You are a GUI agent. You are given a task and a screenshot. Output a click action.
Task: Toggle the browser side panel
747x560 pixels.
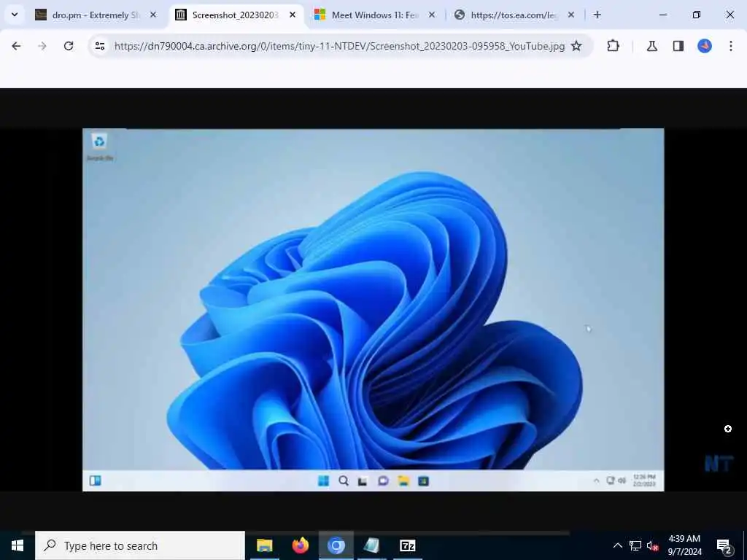pos(678,46)
